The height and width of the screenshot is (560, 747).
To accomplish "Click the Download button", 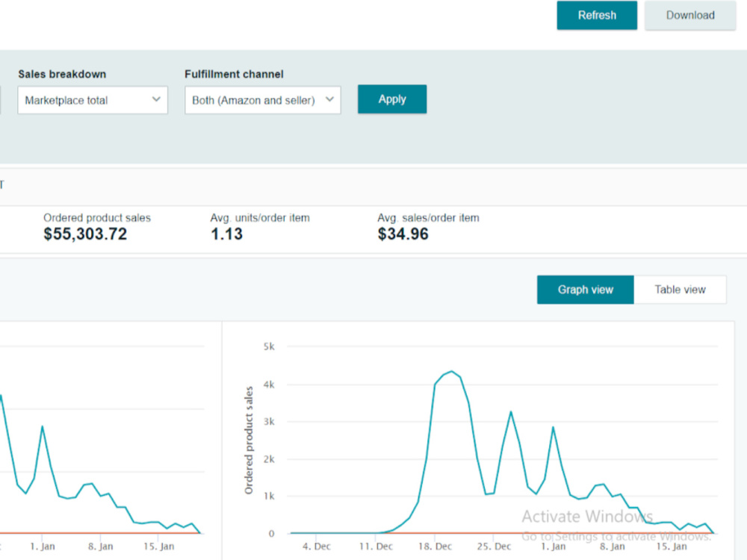I will click(x=689, y=15).
